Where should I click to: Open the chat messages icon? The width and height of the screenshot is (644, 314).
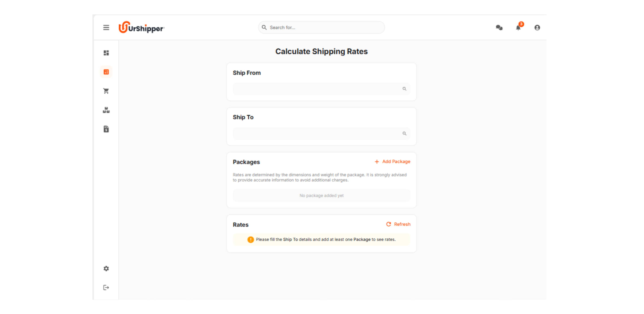[499, 28]
